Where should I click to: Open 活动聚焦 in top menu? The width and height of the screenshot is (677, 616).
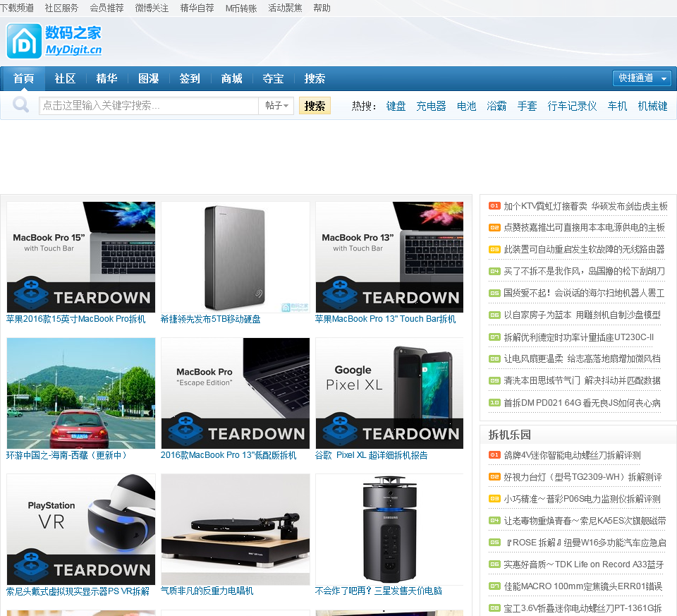[x=285, y=8]
